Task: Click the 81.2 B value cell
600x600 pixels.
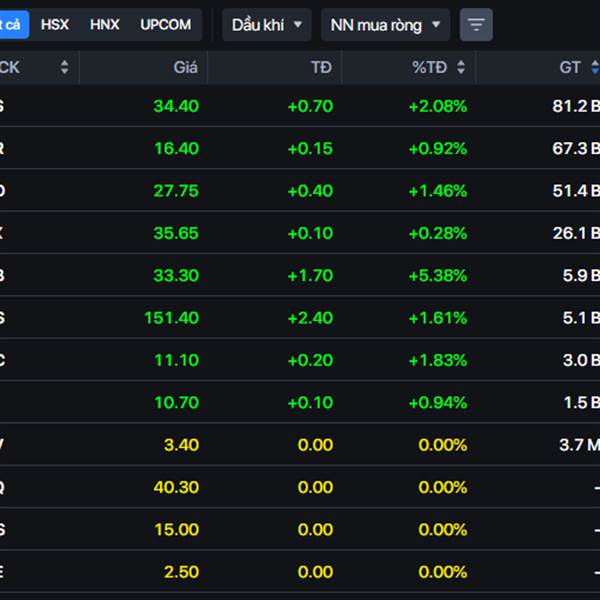Action: click(575, 106)
